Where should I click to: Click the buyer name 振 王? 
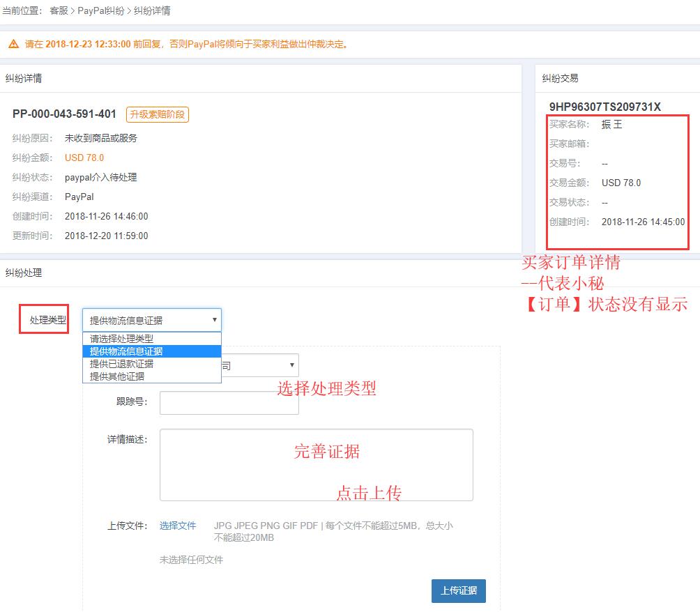[611, 124]
